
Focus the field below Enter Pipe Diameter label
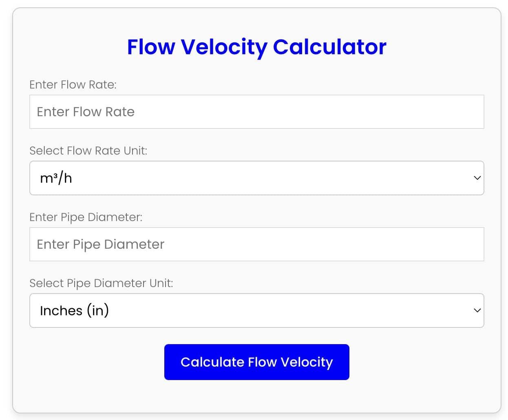coord(256,244)
